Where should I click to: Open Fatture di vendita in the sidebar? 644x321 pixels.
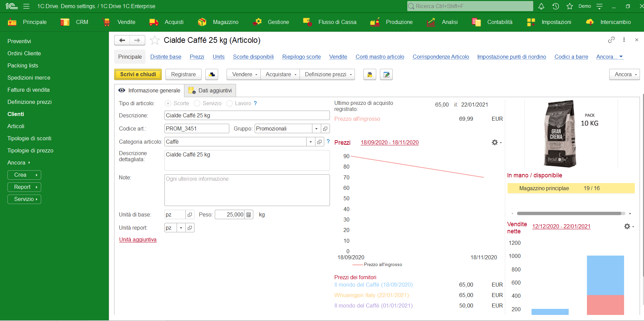[29, 90]
